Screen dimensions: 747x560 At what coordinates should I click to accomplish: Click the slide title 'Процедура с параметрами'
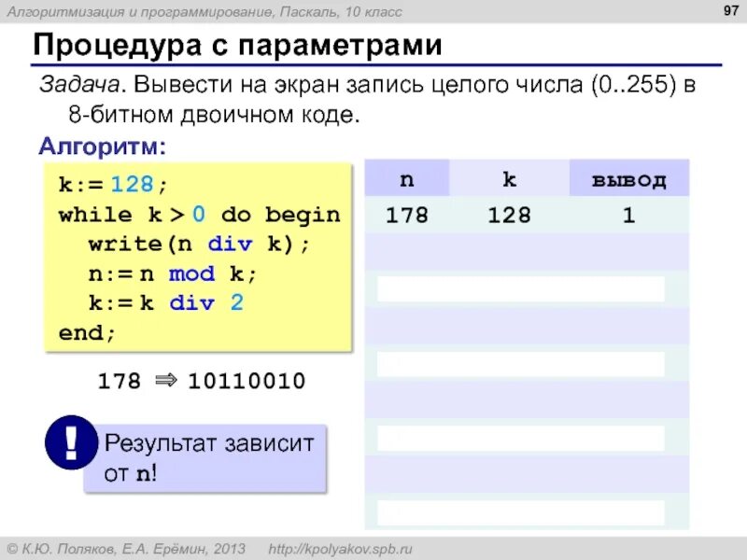(x=237, y=46)
